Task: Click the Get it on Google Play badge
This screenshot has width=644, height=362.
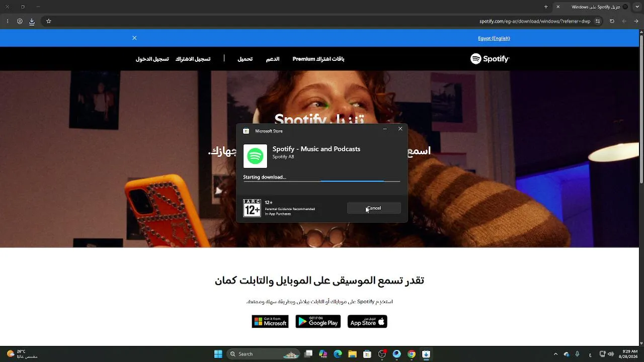Action: (318, 321)
